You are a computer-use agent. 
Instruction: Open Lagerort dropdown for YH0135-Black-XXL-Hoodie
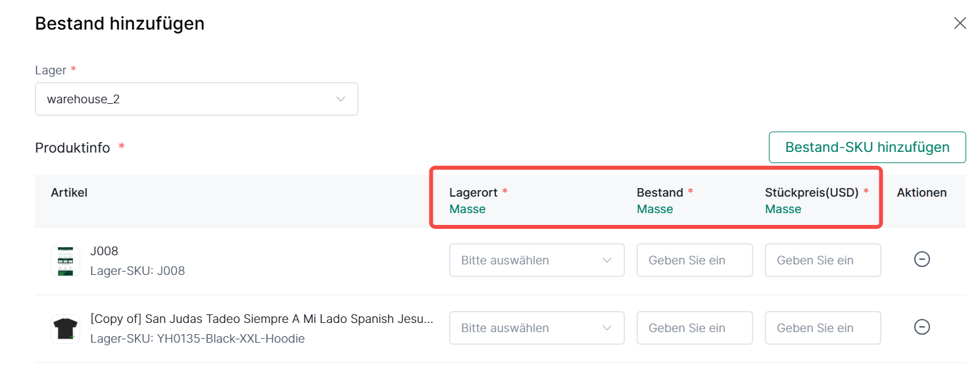(536, 328)
